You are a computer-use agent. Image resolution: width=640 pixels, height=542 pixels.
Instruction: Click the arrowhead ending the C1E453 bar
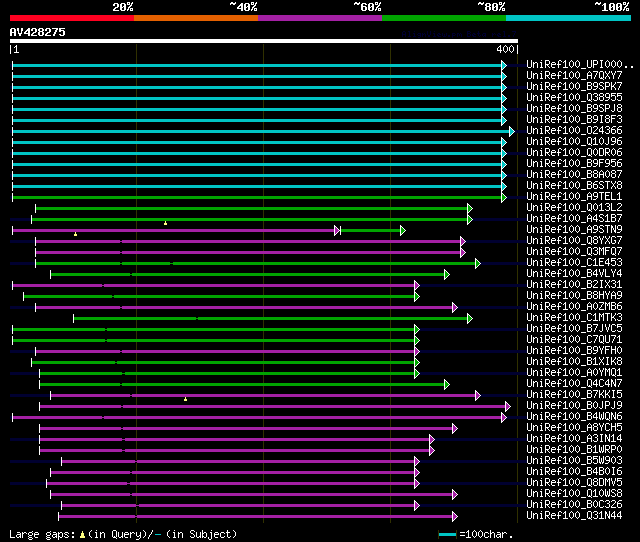click(478, 263)
